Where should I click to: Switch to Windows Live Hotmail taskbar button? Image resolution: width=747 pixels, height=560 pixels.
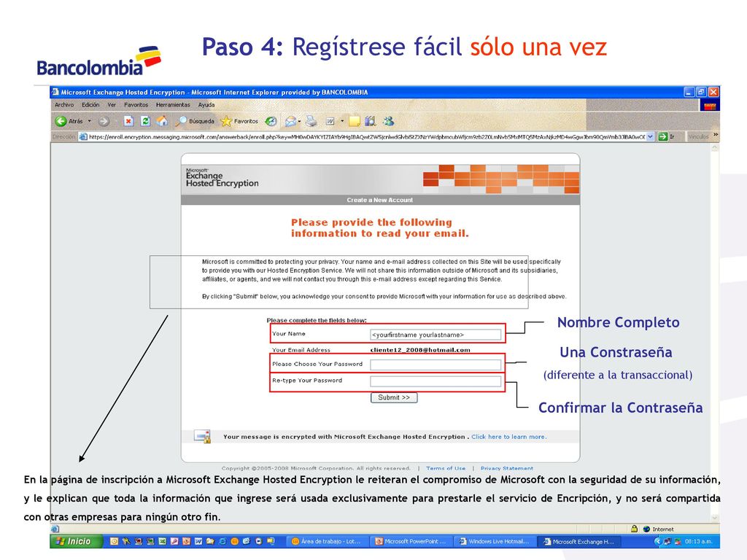[495, 541]
